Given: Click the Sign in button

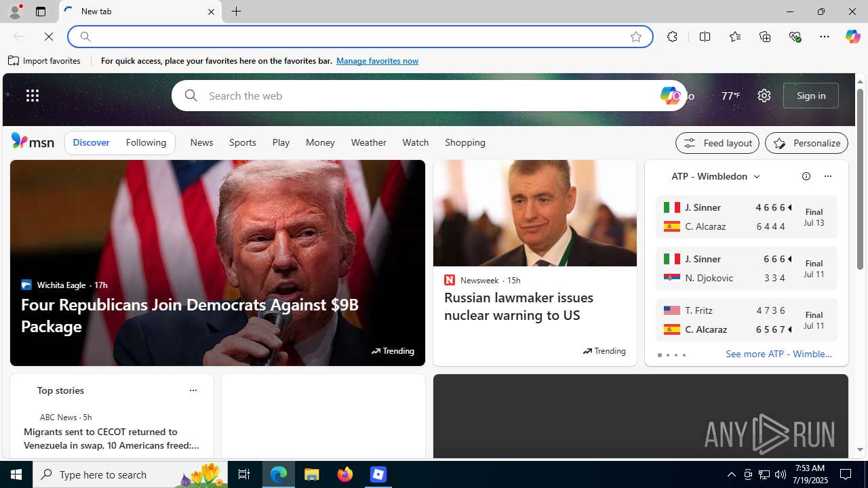Looking at the screenshot, I should pos(811,96).
